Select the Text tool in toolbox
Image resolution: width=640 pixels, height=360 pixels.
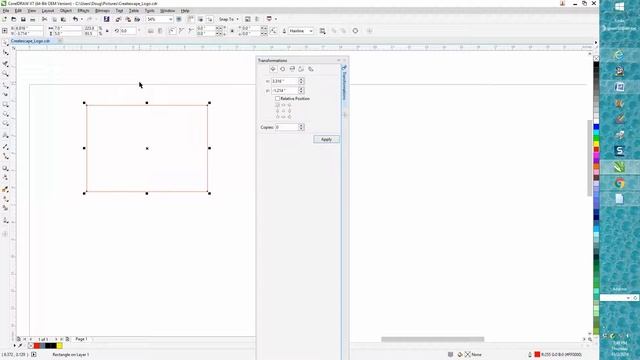pos(5,135)
